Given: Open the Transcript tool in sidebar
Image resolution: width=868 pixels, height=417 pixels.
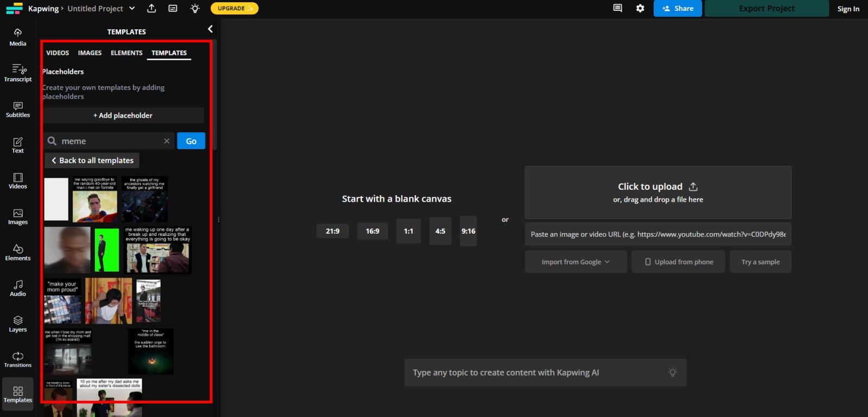Looking at the screenshot, I should 18,73.
